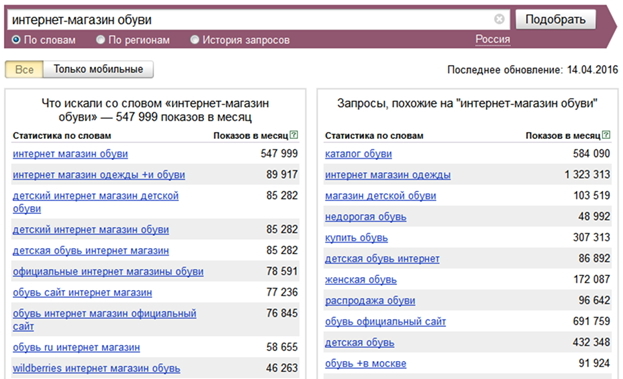The height and width of the screenshot is (379, 623).
Task: Select the 'По словам' radio button
Action: [16, 40]
